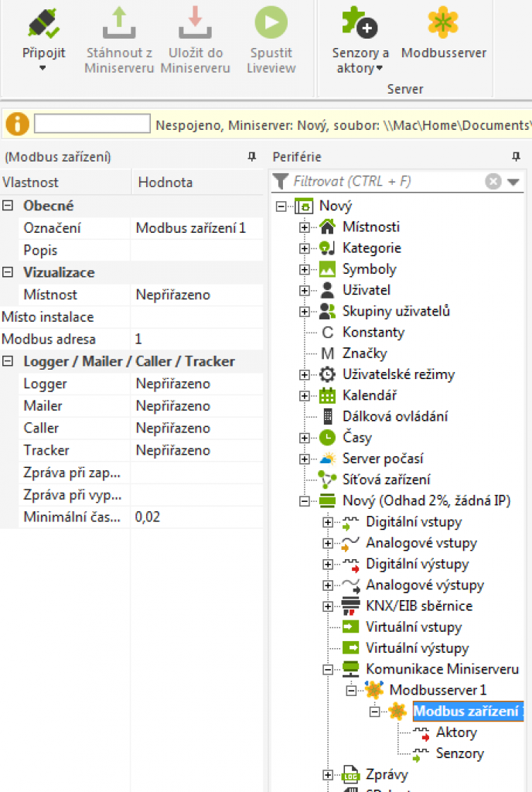Screen dimensions: 532x792
Task: Click the Minimální čas value 0,02
Action: click(x=197, y=517)
